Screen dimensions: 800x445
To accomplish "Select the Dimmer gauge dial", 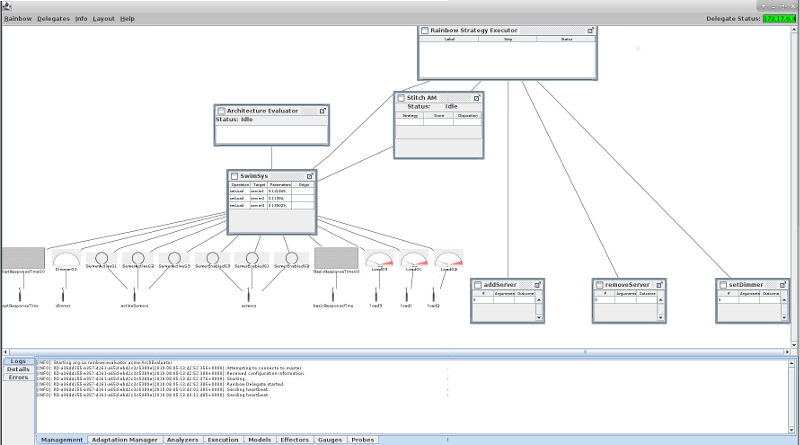I will 67,259.
